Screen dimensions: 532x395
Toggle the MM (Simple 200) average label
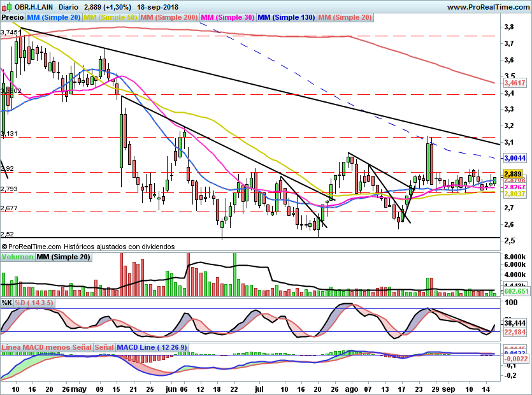[169, 17]
